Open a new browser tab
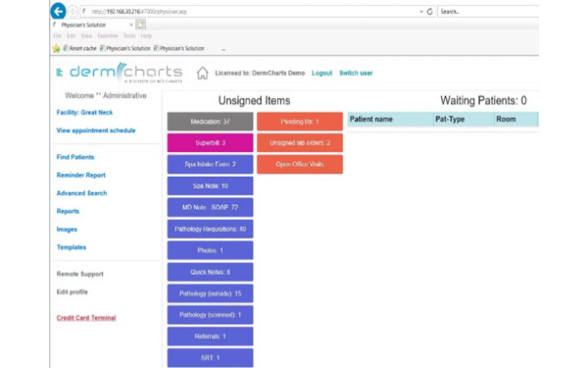This screenshot has height=368, width=588. 140,25
